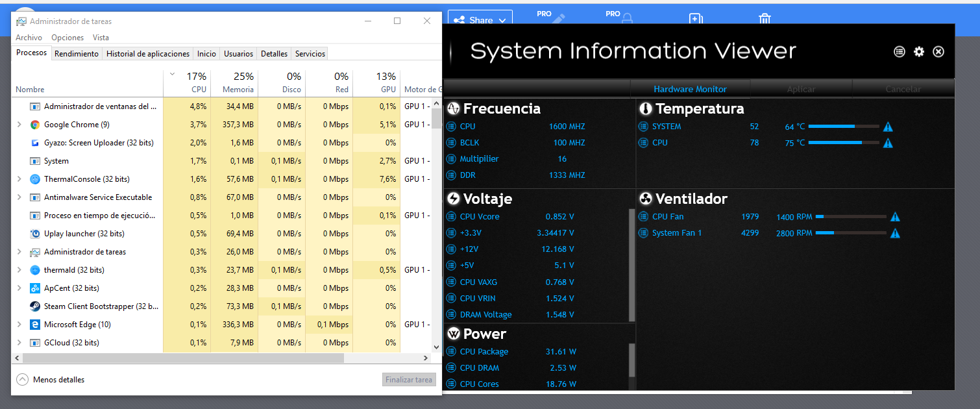
Task: Adjust the System Fan 1 RPM slider
Action: coord(851,233)
